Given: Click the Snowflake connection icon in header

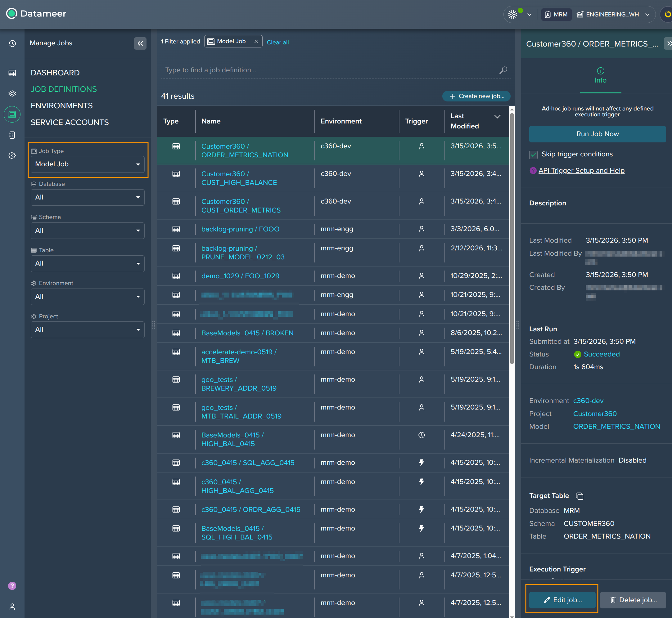Looking at the screenshot, I should 513,14.
